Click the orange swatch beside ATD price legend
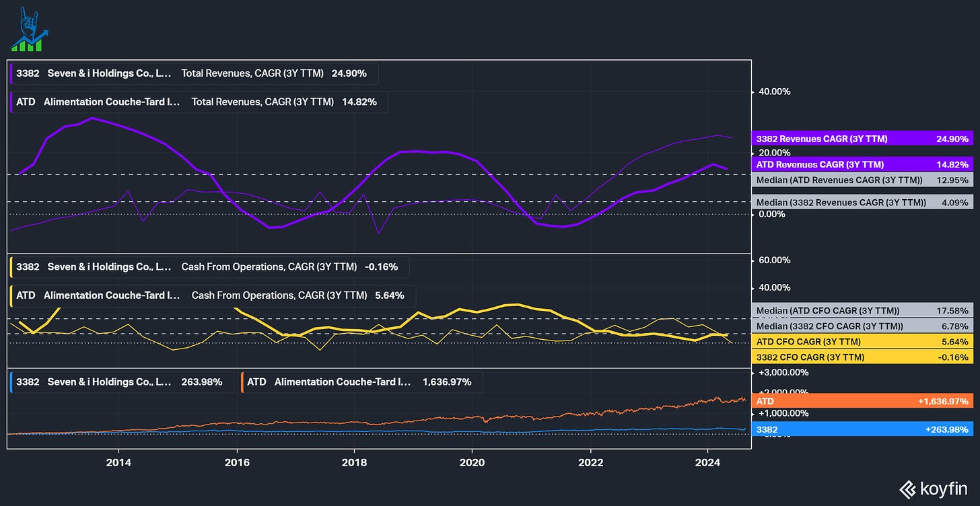The width and height of the screenshot is (980, 506). click(x=242, y=382)
